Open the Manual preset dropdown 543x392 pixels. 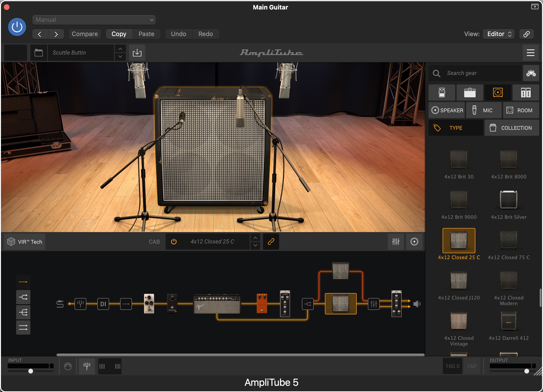click(x=94, y=20)
